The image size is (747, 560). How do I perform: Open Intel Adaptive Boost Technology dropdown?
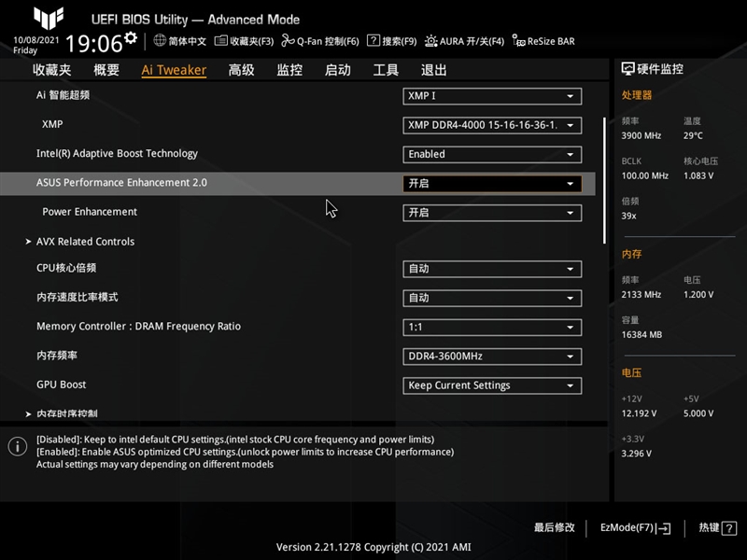492,154
